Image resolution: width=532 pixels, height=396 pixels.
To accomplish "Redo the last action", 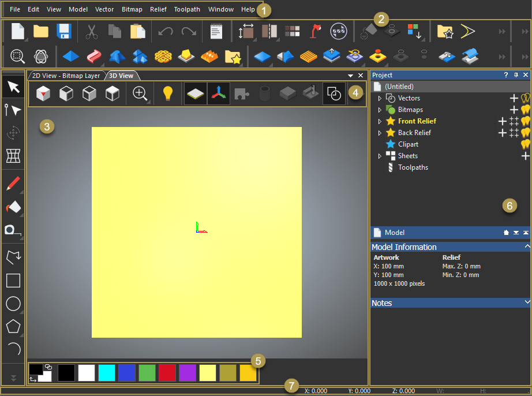I will (189, 32).
